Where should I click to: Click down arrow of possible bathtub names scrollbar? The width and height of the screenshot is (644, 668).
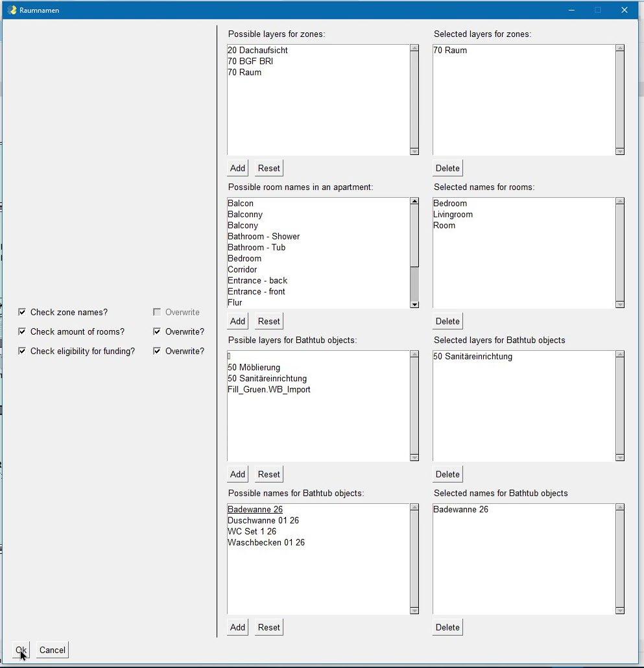(414, 610)
